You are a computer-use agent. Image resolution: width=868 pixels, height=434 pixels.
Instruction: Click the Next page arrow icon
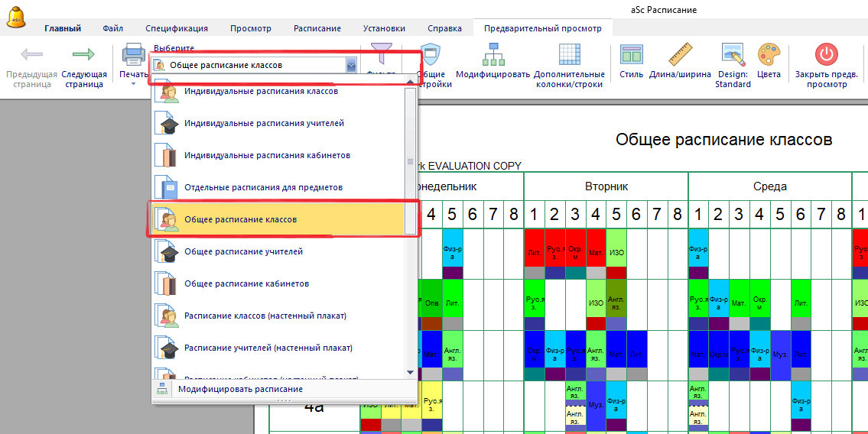pyautogui.click(x=83, y=55)
